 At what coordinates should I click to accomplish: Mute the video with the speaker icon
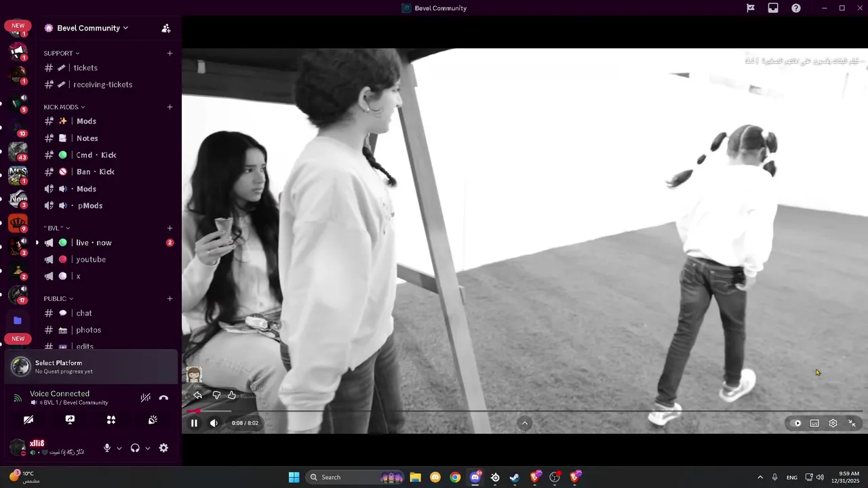[x=214, y=423]
